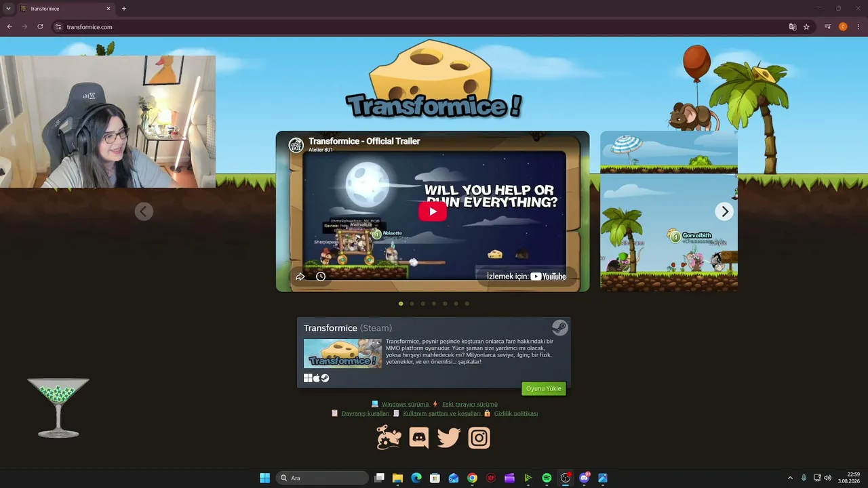Viewport: 868px width, 488px height.
Task: Click the translate page icon
Action: 793,27
